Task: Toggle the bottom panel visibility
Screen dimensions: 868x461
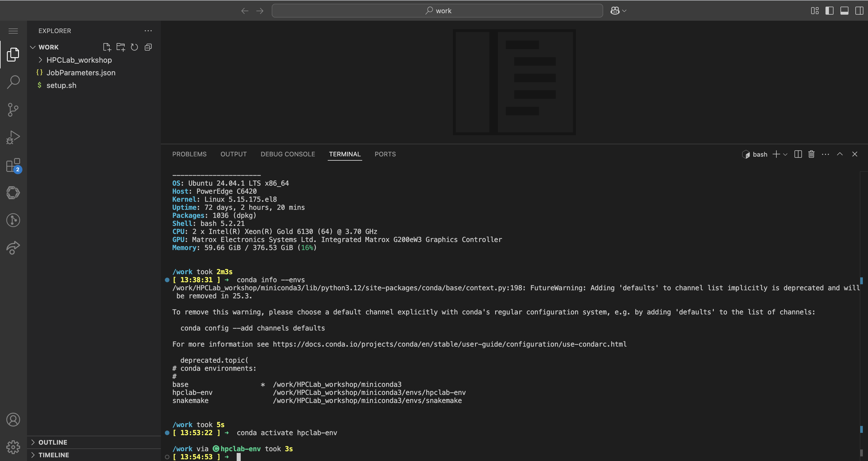Action: [844, 11]
